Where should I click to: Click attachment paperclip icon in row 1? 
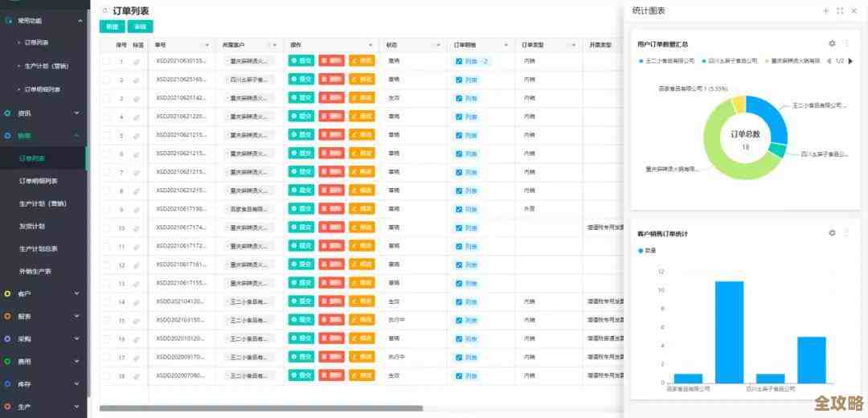click(x=137, y=61)
